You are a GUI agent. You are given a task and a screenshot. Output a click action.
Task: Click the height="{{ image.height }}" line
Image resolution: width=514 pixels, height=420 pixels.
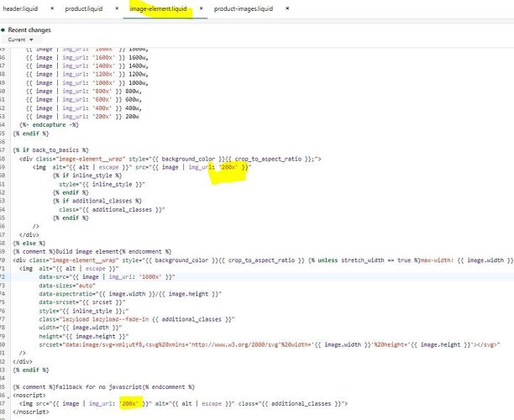point(84,336)
